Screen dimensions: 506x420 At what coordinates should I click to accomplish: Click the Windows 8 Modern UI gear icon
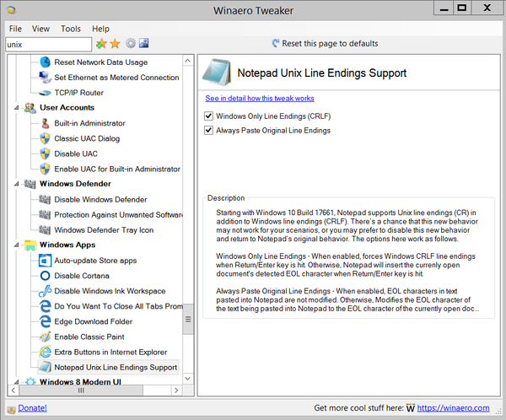[x=30, y=381]
